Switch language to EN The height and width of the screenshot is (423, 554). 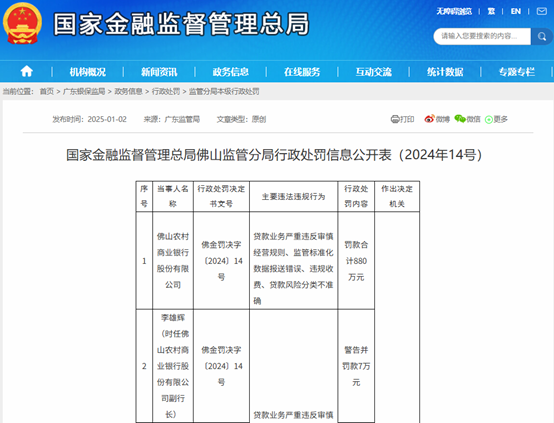(x=515, y=11)
